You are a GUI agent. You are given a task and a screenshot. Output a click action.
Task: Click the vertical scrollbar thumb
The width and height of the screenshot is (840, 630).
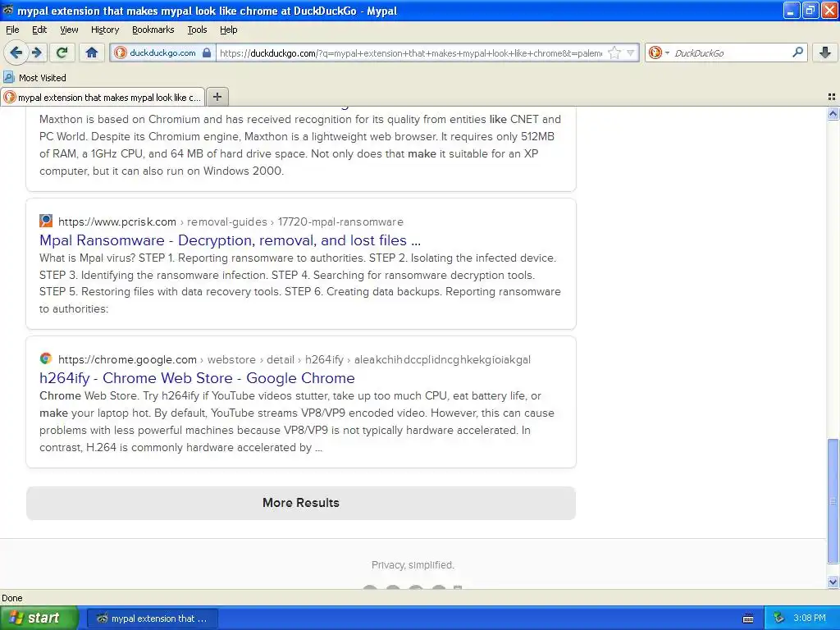pos(833,501)
